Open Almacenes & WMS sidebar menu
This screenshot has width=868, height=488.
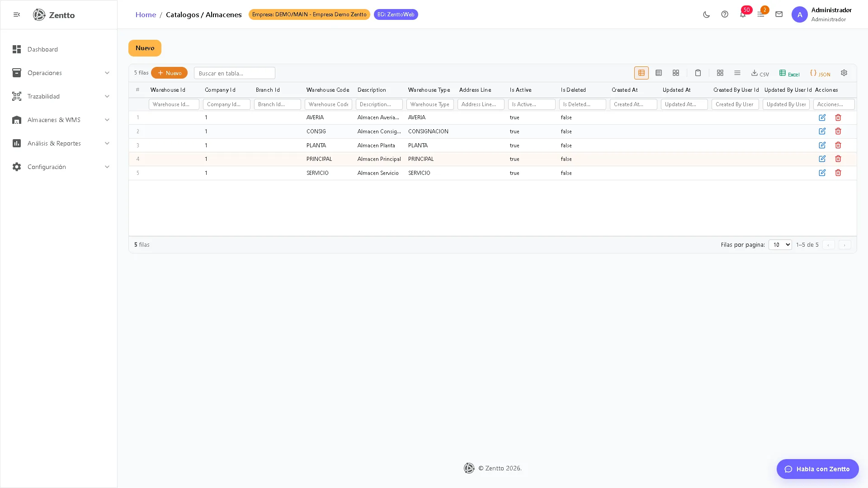click(x=59, y=120)
